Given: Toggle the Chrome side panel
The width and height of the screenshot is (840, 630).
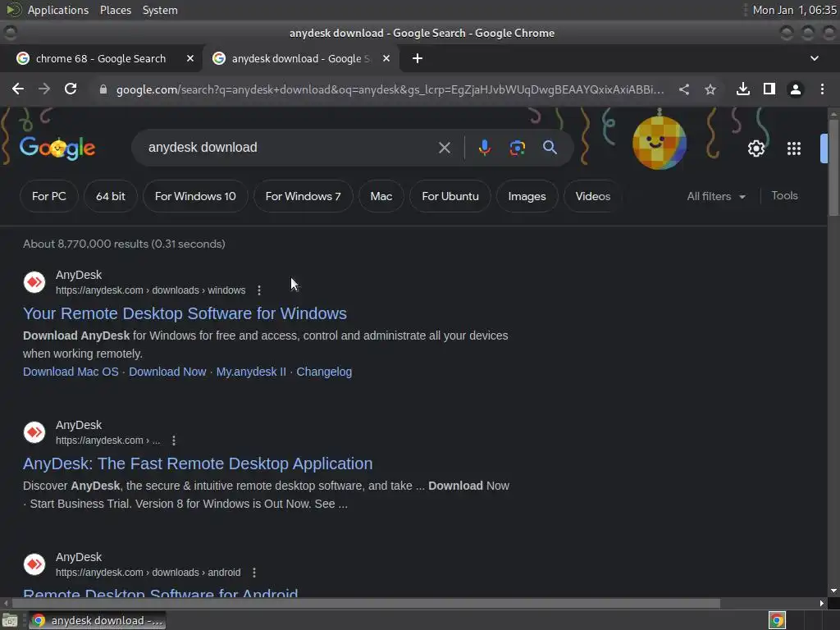Looking at the screenshot, I should click(769, 89).
